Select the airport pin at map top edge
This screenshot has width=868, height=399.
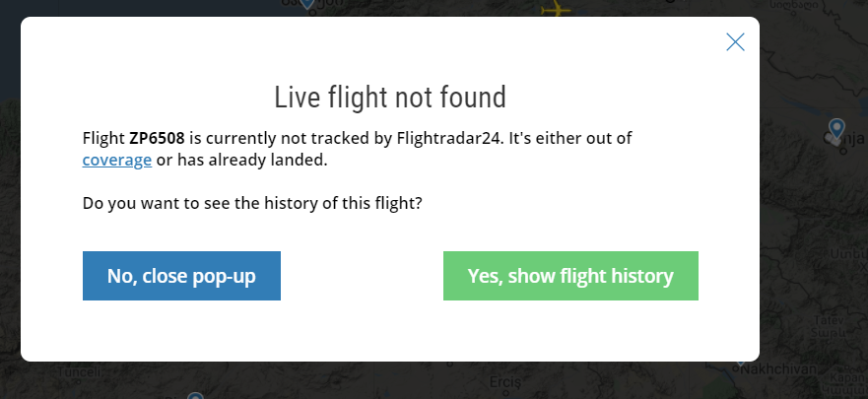(x=307, y=3)
